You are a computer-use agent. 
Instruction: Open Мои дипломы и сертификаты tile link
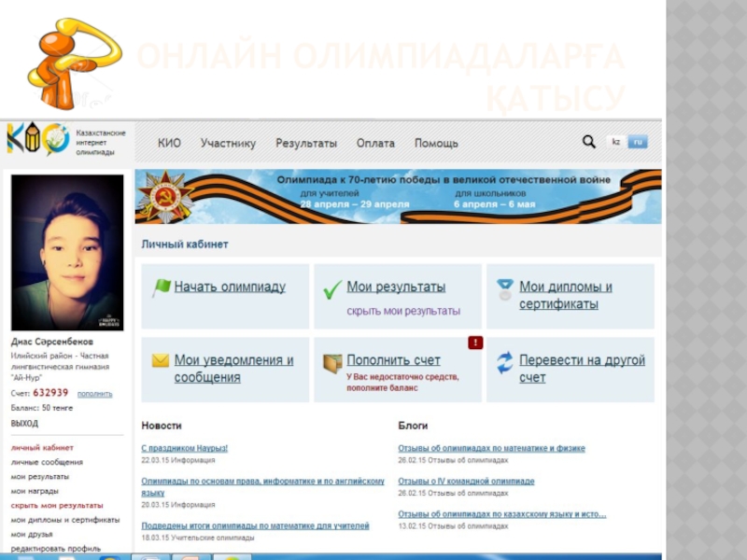pos(566,295)
